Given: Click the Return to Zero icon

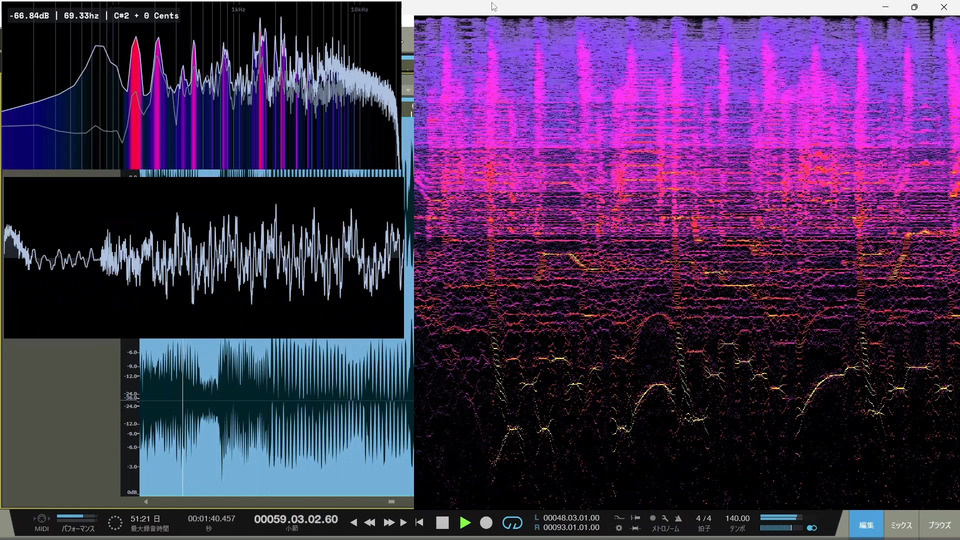Looking at the screenshot, I should pyautogui.click(x=419, y=522).
